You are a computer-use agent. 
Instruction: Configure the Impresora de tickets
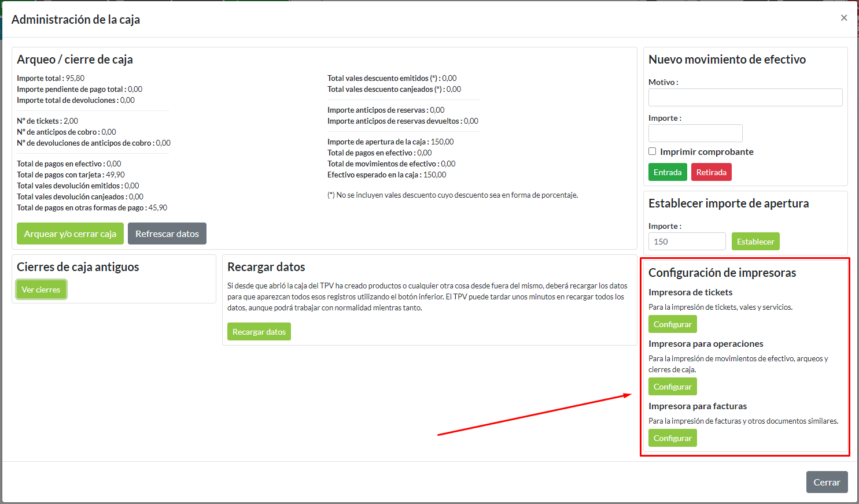(672, 324)
